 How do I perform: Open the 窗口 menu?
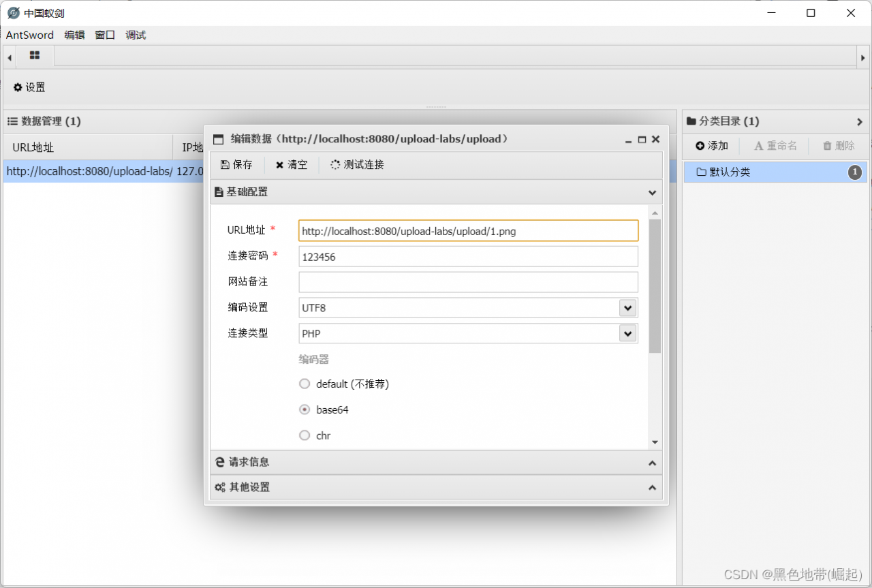pos(105,35)
